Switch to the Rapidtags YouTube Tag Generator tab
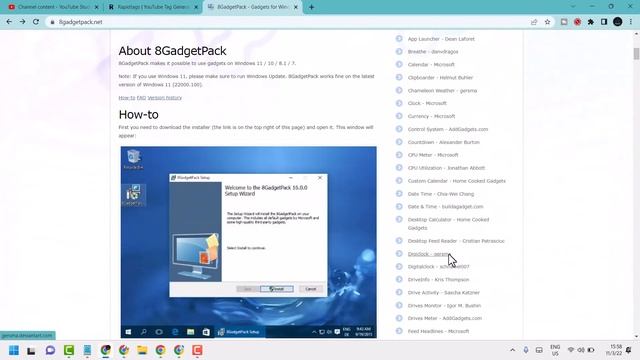This screenshot has width=640, height=360. pyautogui.click(x=152, y=7)
